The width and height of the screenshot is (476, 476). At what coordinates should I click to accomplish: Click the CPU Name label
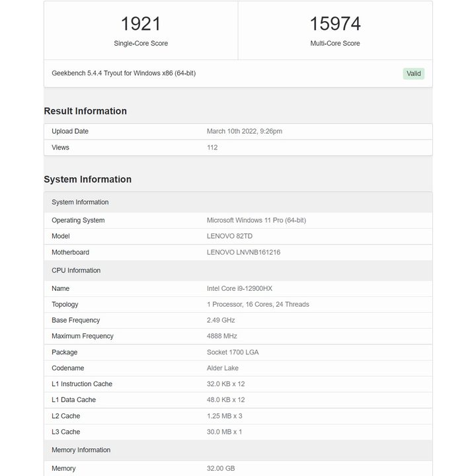point(60,288)
